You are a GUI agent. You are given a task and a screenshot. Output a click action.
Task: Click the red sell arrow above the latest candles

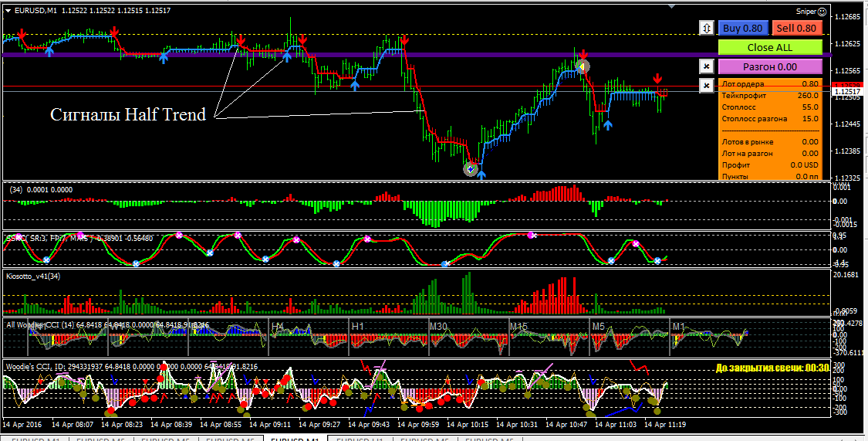tap(657, 78)
